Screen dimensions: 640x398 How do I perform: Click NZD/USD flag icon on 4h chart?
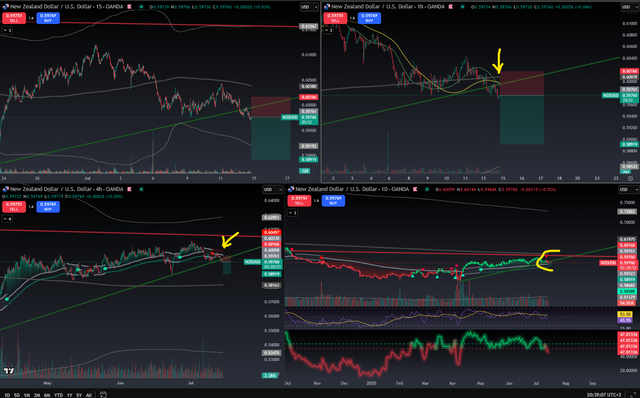[6, 189]
